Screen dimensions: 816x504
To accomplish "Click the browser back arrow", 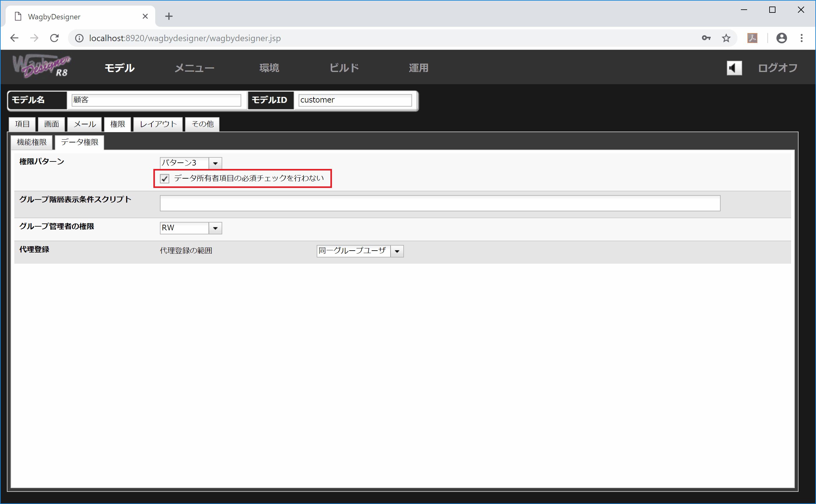I will 14,38.
